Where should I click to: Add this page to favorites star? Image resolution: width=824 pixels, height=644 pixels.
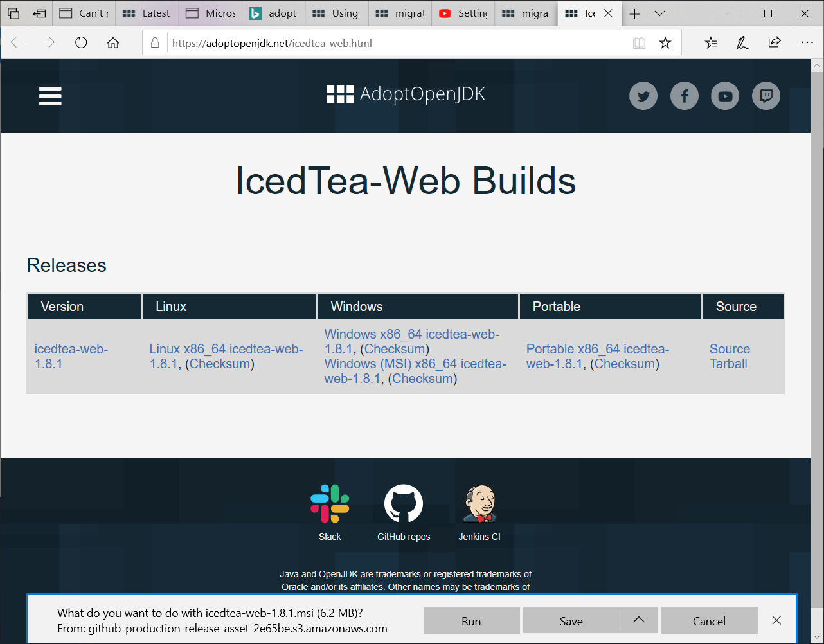click(665, 43)
